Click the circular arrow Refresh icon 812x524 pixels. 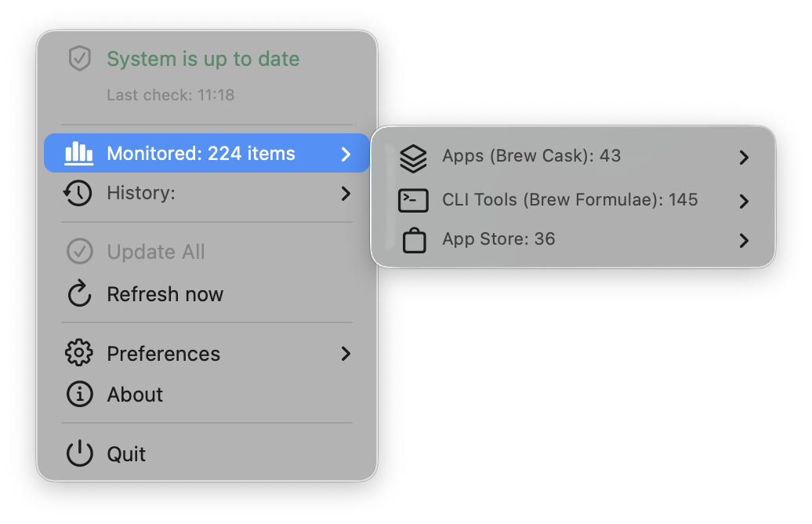(79, 294)
